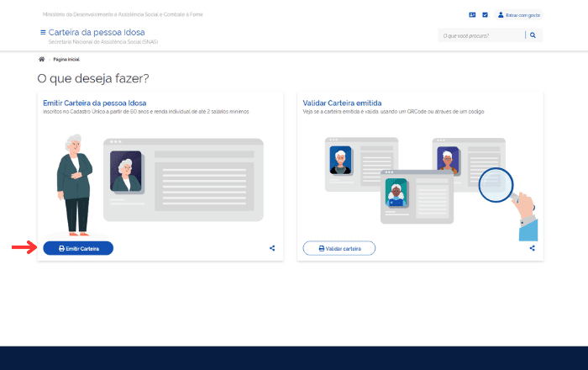The width and height of the screenshot is (588, 370).
Task: Click the 'O que deseja fazer?' heading
Action: coord(93,78)
